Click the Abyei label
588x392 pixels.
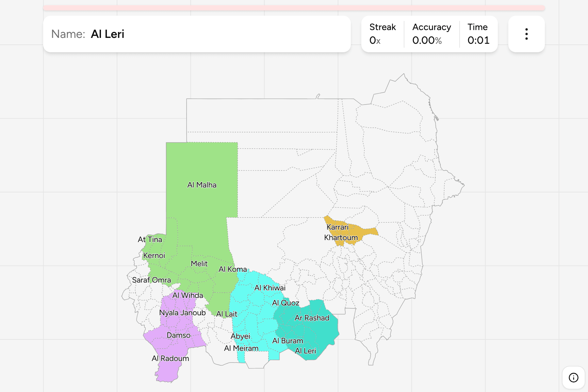coord(240,336)
